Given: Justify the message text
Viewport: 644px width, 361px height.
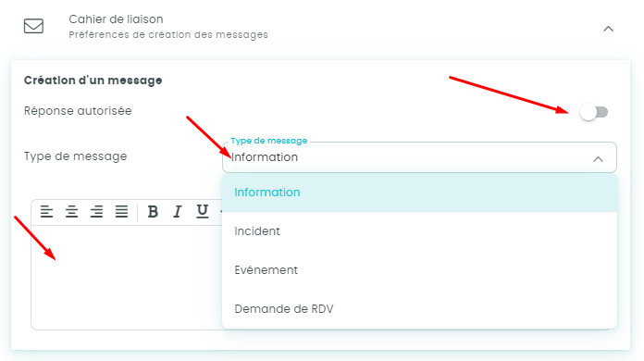Looking at the screenshot, I should pos(121,211).
